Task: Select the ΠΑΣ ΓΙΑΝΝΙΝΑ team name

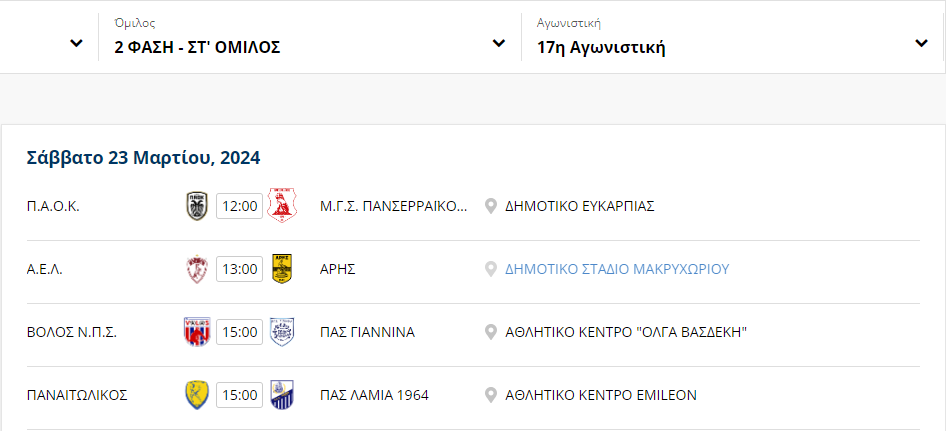Action: click(367, 332)
